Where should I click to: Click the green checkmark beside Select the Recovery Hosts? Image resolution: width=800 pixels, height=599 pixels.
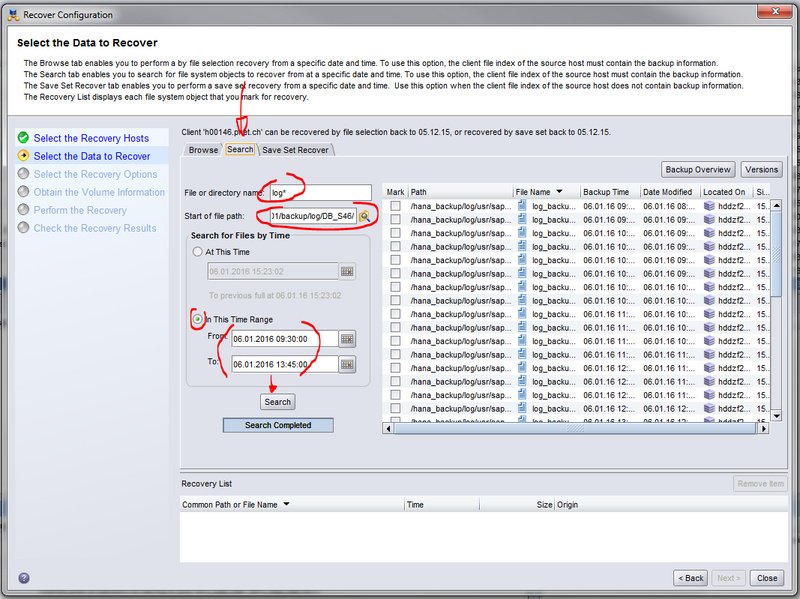coord(24,138)
